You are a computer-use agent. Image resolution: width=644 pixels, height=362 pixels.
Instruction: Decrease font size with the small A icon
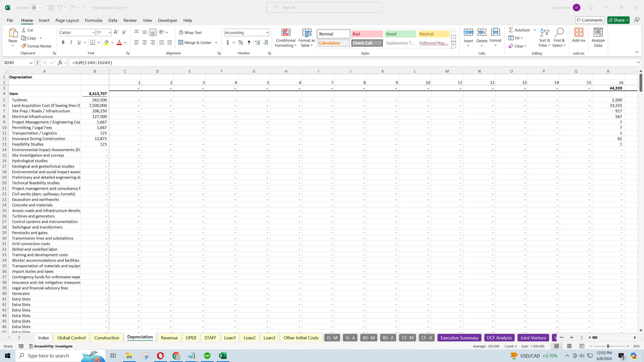[x=124, y=32]
